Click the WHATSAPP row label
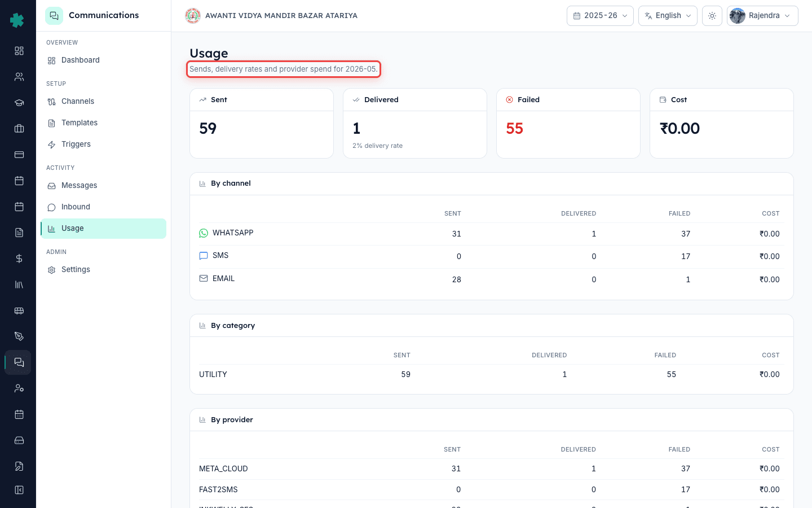This screenshot has width=812, height=508. click(x=233, y=233)
